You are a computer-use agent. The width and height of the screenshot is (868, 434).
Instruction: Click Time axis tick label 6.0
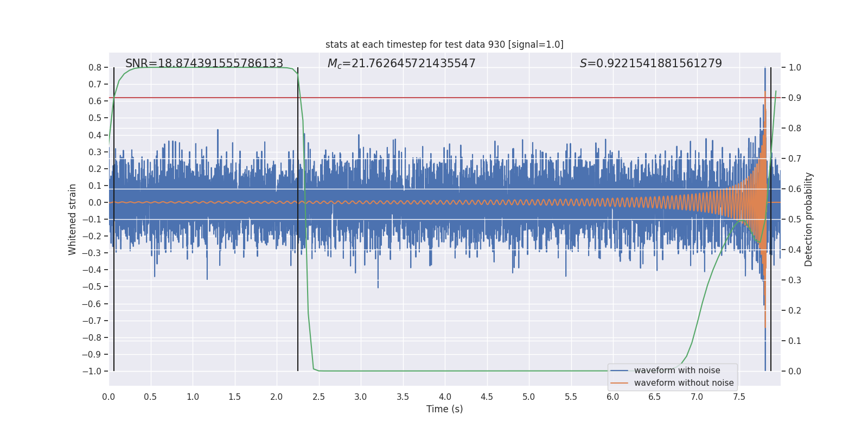(x=613, y=397)
